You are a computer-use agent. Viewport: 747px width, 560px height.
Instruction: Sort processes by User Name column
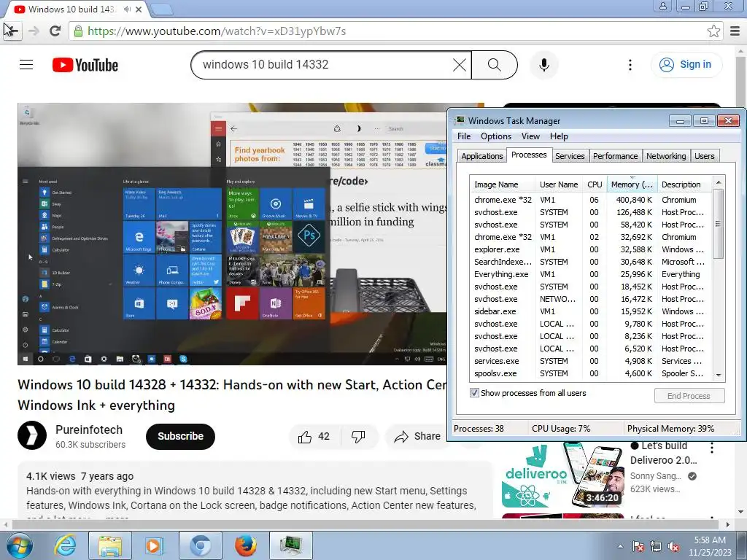pos(559,184)
